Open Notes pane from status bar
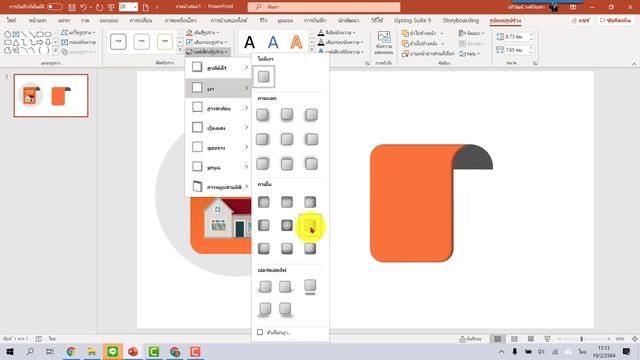This screenshot has height=360, width=640. (x=471, y=339)
